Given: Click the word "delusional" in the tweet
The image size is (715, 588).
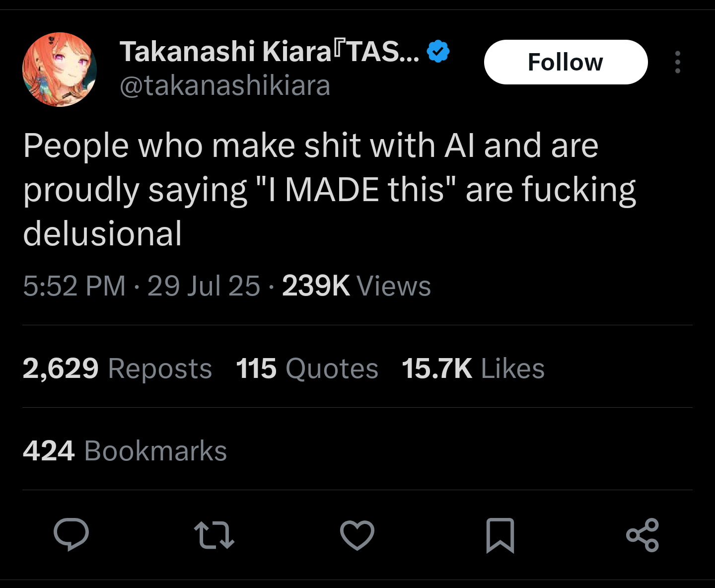Looking at the screenshot, I should 102,233.
